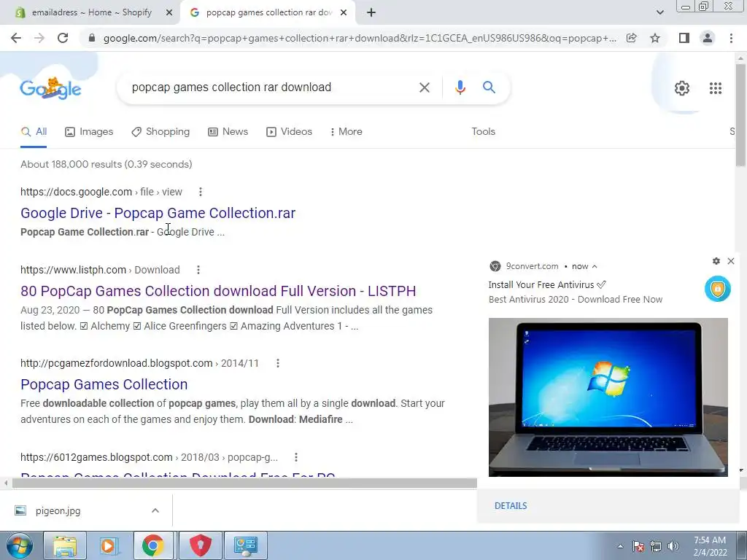Viewport: 747px width, 560px height.
Task: Open the Chrome three-dot menu
Action: click(x=731, y=38)
